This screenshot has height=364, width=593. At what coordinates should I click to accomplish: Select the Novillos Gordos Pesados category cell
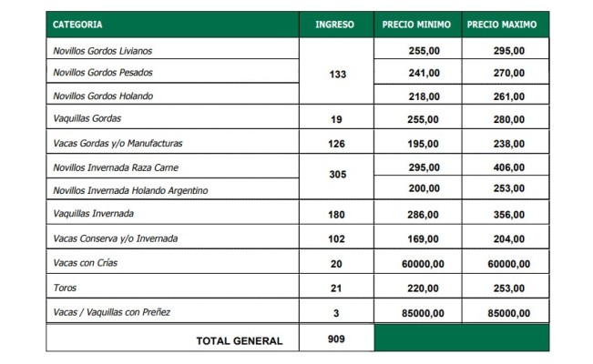click(x=103, y=72)
